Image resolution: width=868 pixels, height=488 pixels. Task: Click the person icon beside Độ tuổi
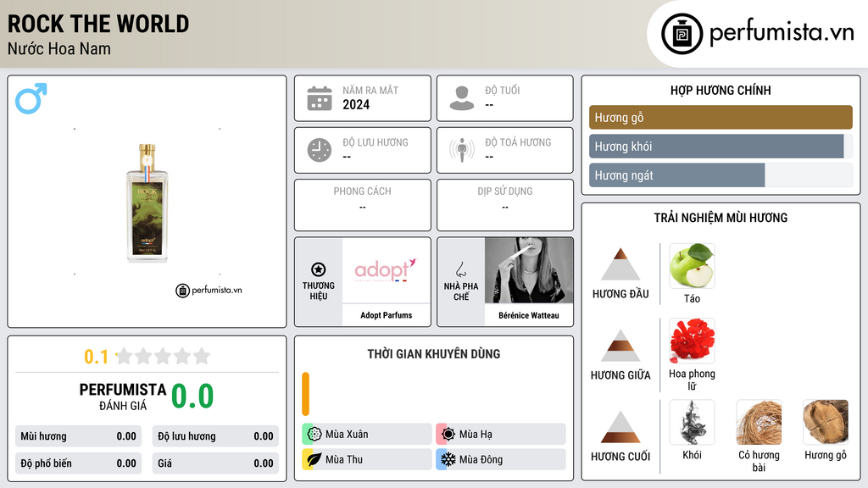tap(462, 98)
